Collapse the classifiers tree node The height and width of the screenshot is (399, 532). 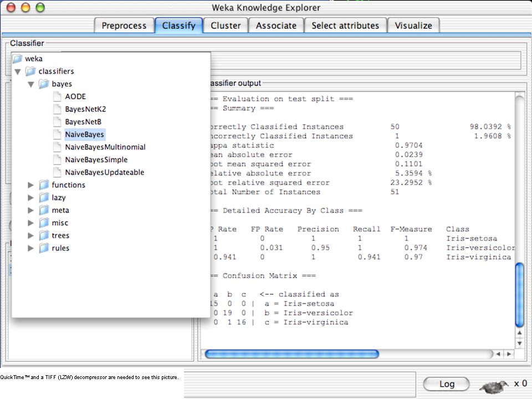pos(18,71)
